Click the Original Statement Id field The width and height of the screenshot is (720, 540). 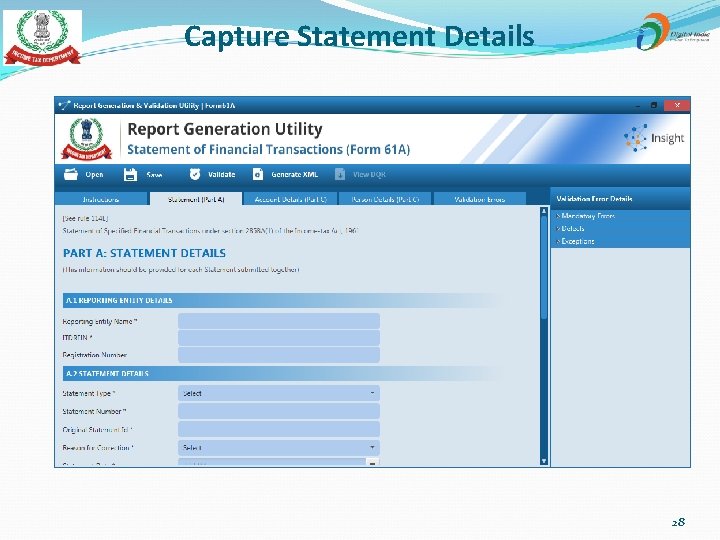coord(279,429)
